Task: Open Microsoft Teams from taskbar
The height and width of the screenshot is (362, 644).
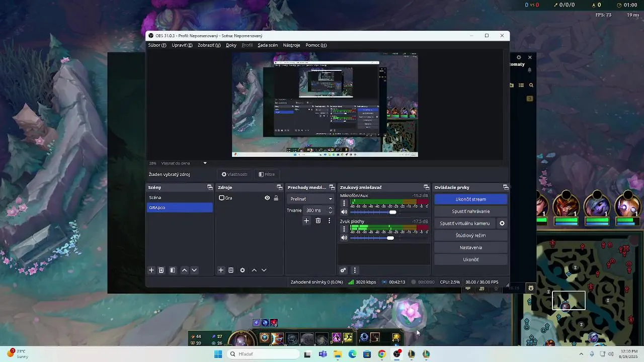Action: (323, 354)
